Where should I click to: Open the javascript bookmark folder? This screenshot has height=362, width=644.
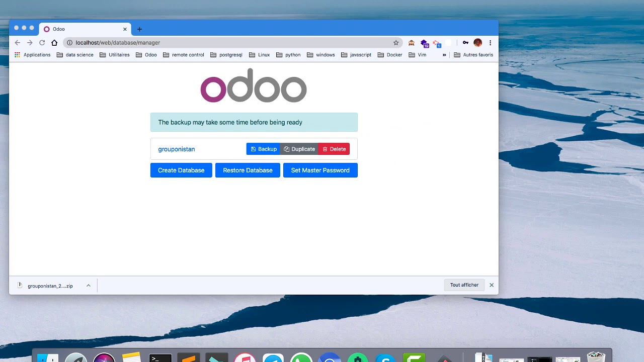pyautogui.click(x=356, y=55)
